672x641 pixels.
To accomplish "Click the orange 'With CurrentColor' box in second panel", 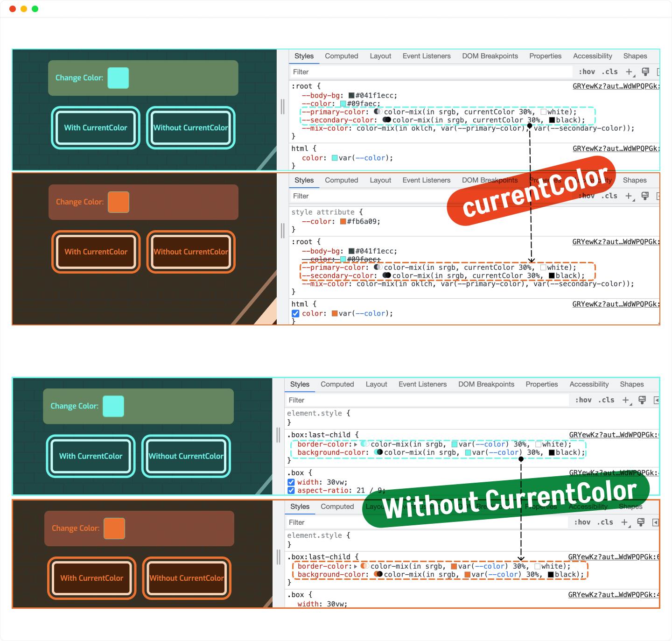I will (x=96, y=252).
